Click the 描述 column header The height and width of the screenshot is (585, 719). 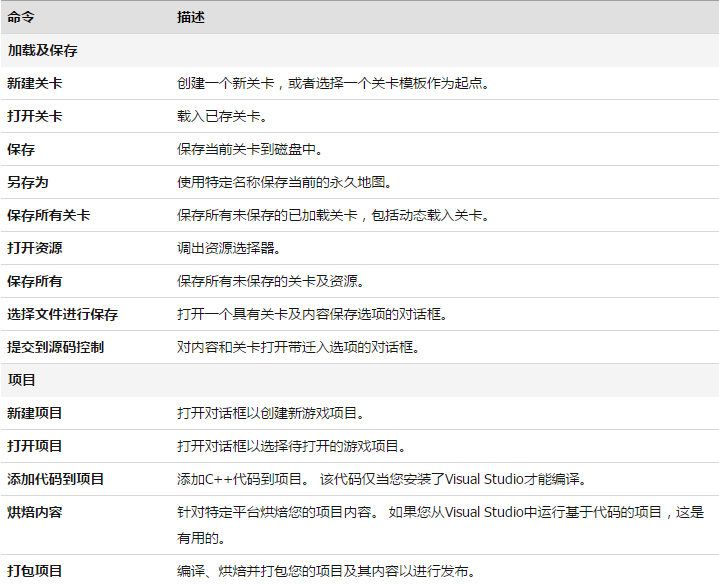[x=191, y=17]
